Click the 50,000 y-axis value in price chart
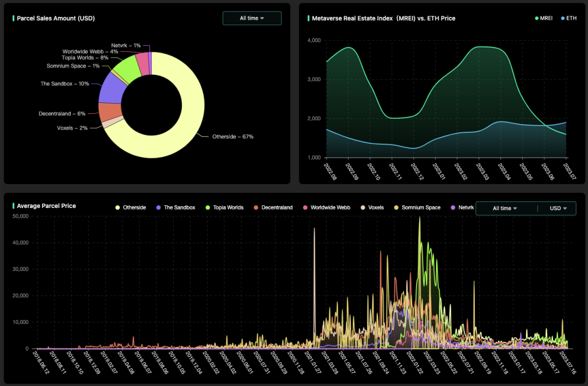588x386 pixels. tap(20, 216)
